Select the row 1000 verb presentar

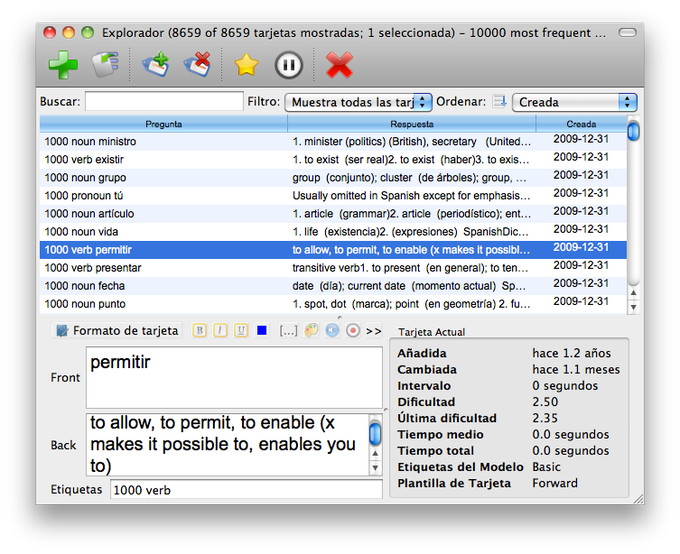coord(333,268)
